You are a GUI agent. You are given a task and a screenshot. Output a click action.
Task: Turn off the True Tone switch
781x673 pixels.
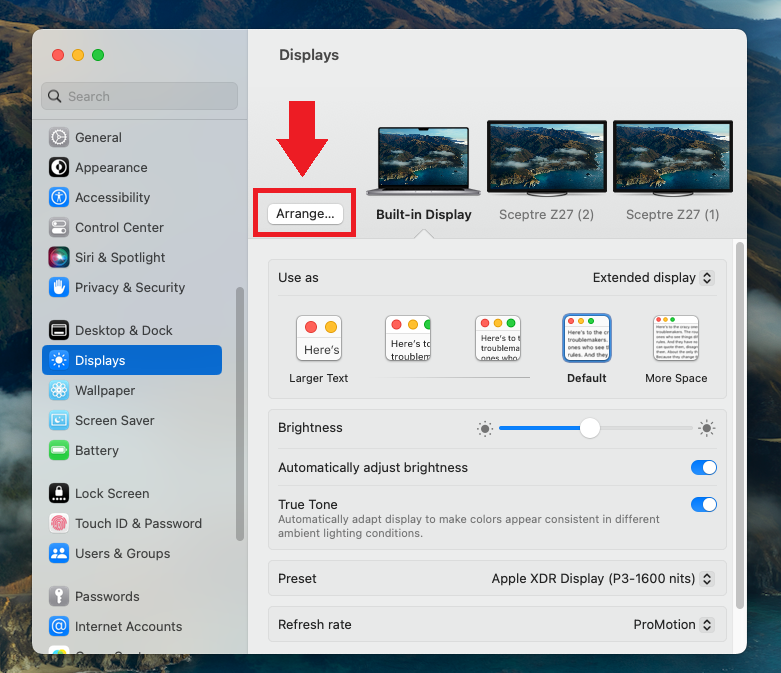703,505
